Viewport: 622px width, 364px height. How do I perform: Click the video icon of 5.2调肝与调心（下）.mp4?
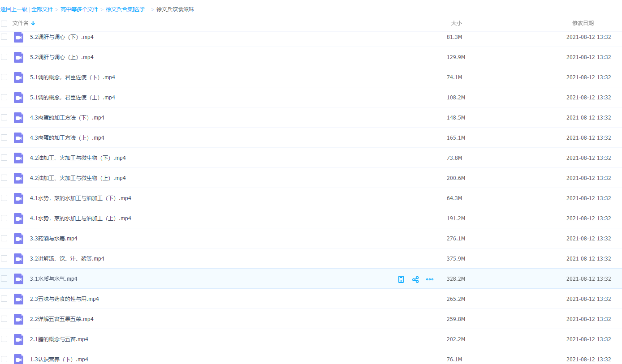(x=18, y=37)
